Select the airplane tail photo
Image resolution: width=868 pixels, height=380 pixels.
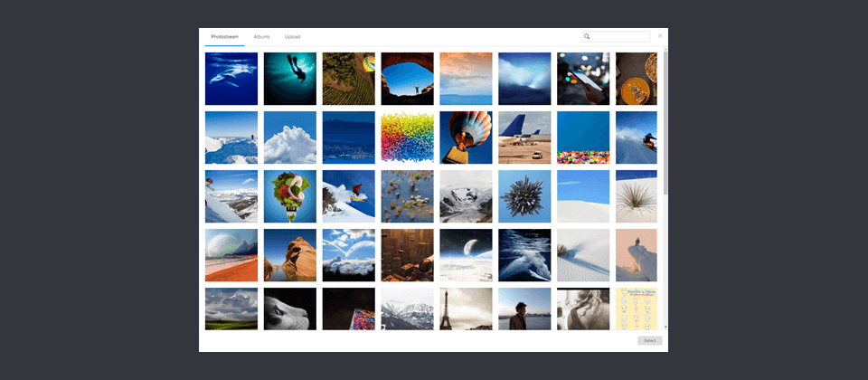point(524,138)
